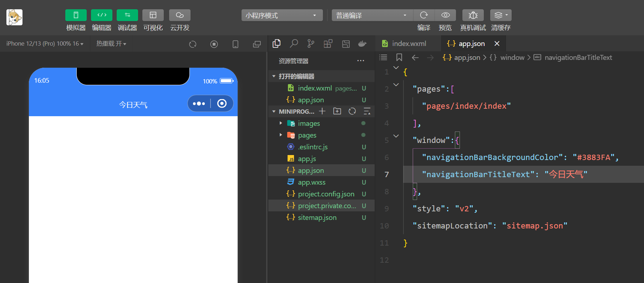Fold the window object at line 5
Viewport: 644px width, 283px height.
[396, 136]
